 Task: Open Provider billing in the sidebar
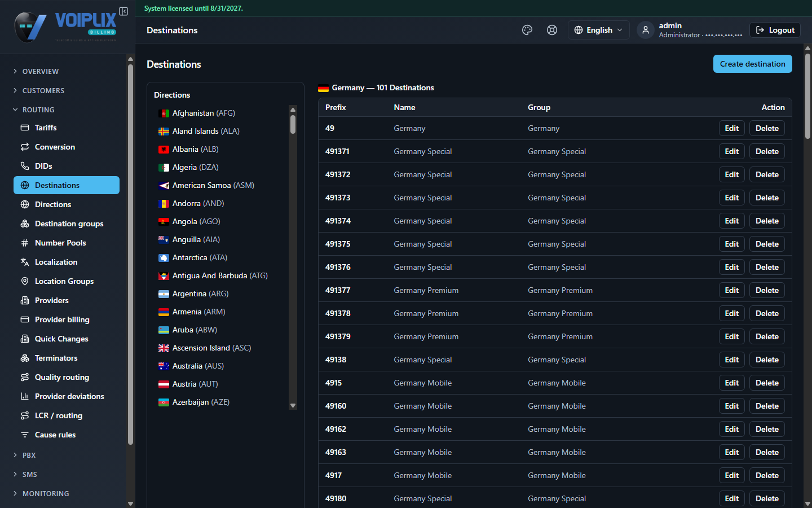point(67,319)
